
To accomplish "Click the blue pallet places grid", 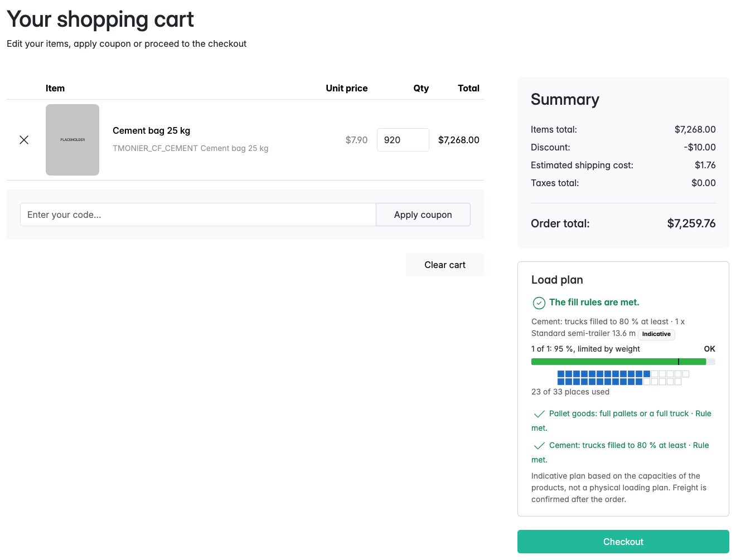I will 623,378.
